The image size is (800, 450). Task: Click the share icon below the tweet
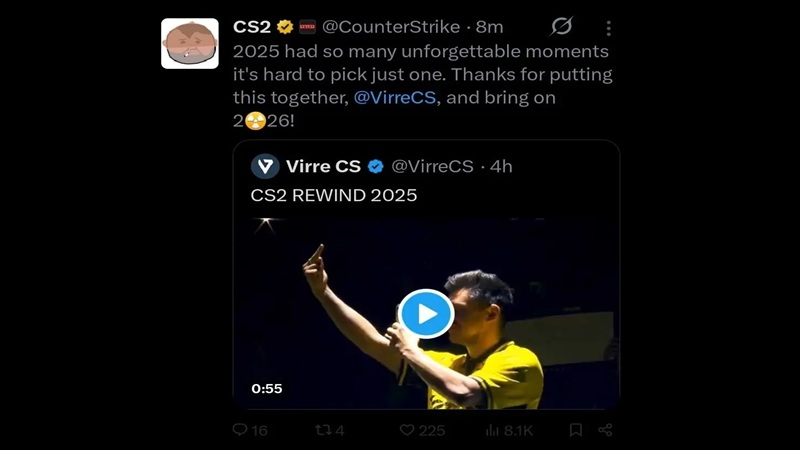pyautogui.click(x=605, y=430)
